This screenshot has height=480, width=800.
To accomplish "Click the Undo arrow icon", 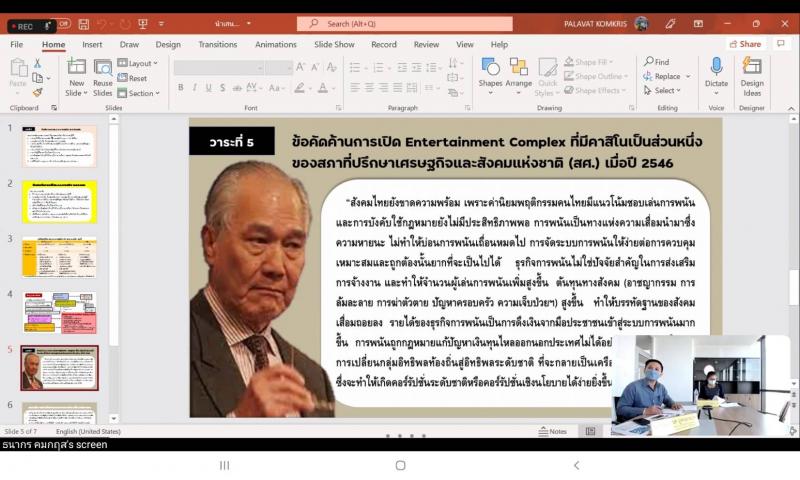I will (x=102, y=24).
